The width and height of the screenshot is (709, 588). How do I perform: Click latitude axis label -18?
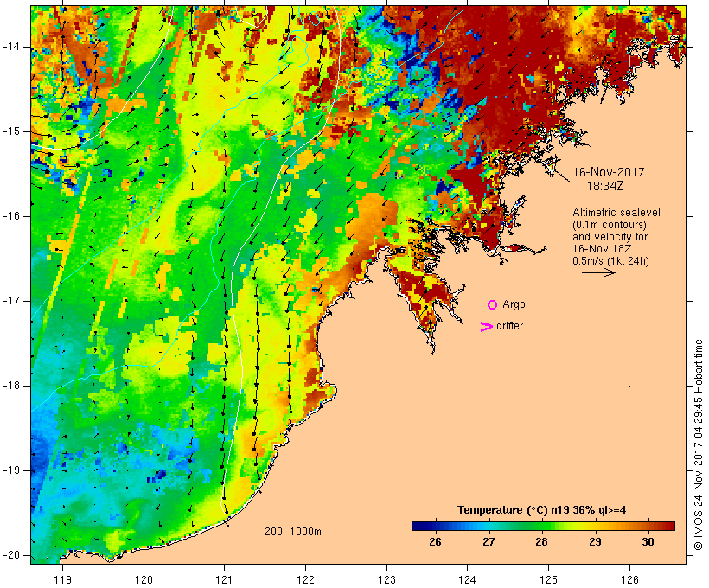(11, 386)
